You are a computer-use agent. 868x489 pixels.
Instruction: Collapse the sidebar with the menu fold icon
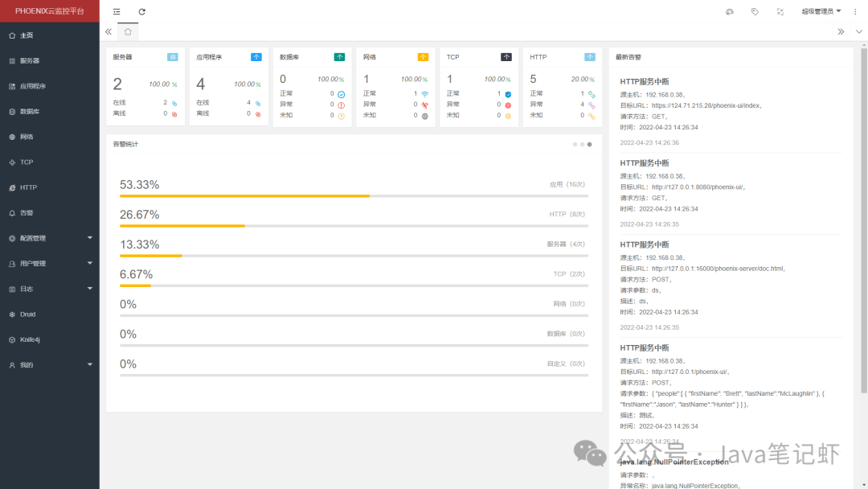[117, 11]
